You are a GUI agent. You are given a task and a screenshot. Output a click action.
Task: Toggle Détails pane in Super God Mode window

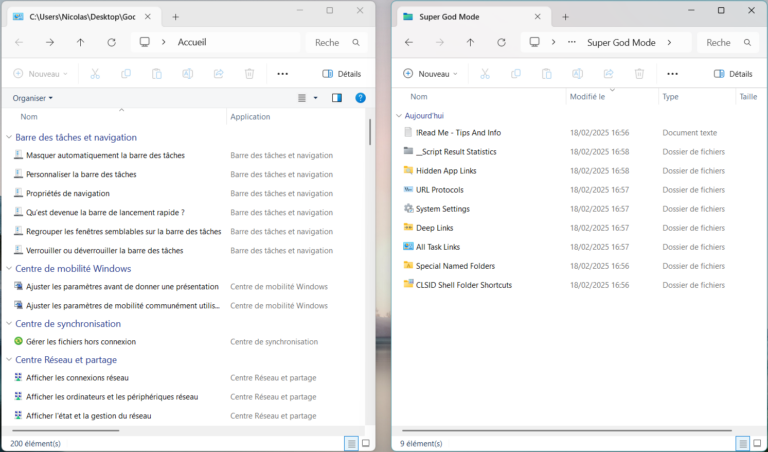click(732, 74)
